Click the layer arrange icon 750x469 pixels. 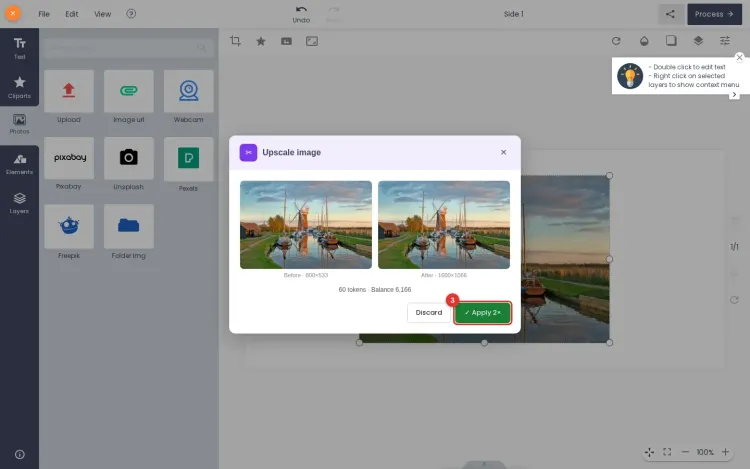point(698,41)
